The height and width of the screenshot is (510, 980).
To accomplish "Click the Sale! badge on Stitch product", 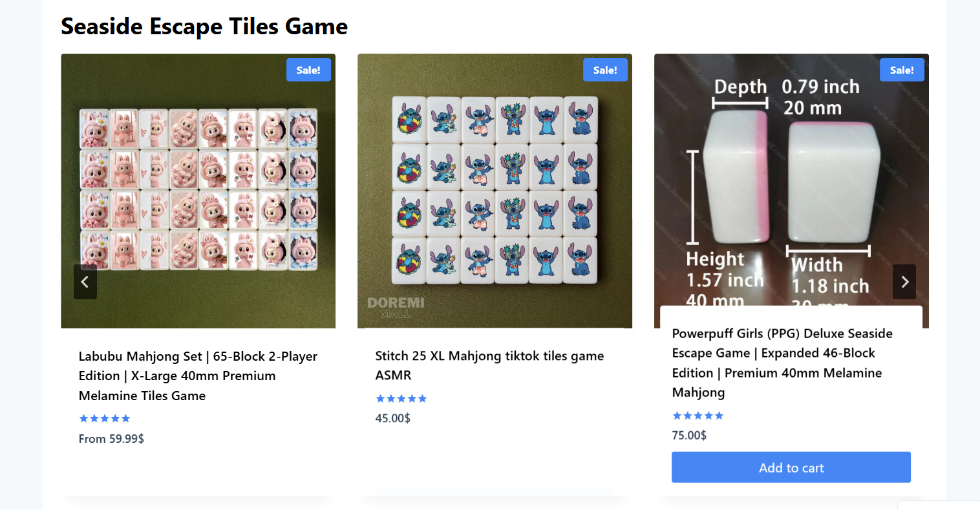I will [605, 70].
